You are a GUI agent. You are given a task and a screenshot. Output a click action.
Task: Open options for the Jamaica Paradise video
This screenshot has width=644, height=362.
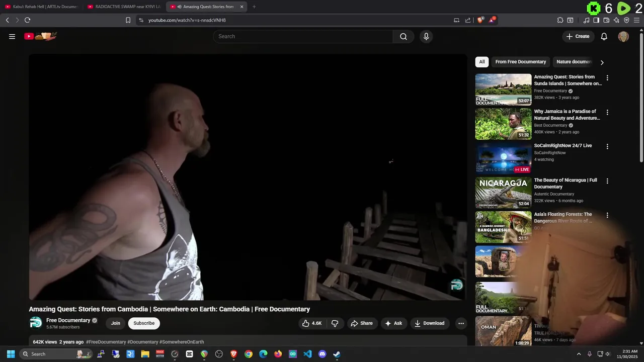tap(607, 112)
